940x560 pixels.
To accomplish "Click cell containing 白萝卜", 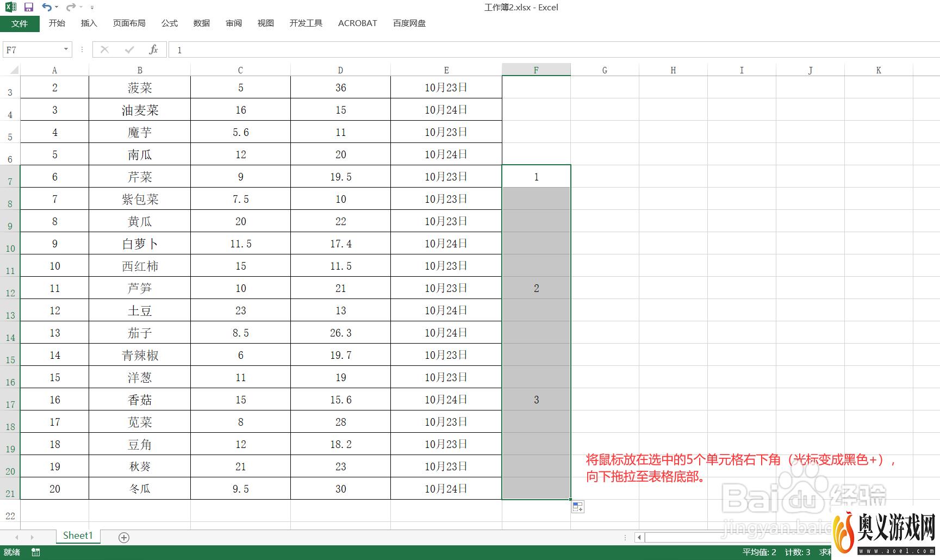I will (x=140, y=244).
